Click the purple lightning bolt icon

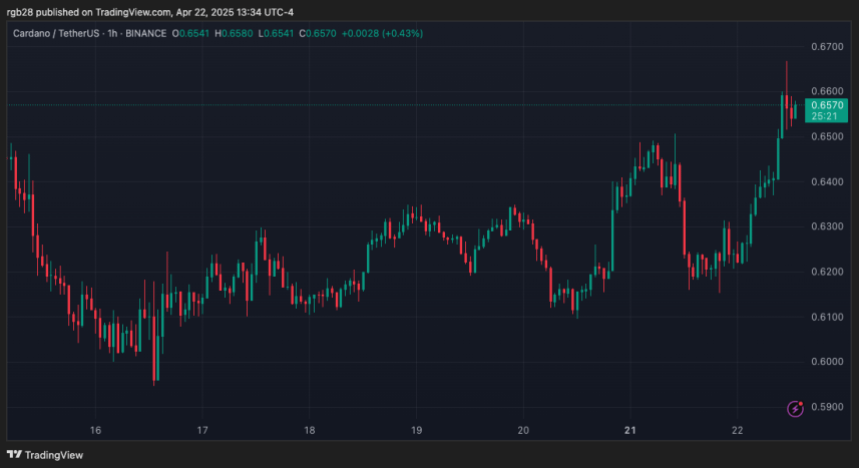tap(796, 408)
